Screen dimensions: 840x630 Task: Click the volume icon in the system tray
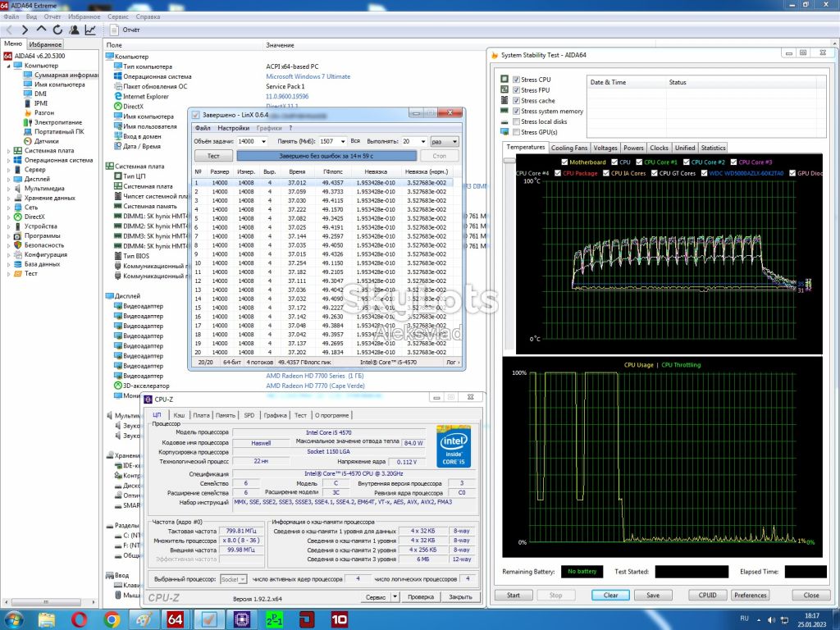coord(771,620)
